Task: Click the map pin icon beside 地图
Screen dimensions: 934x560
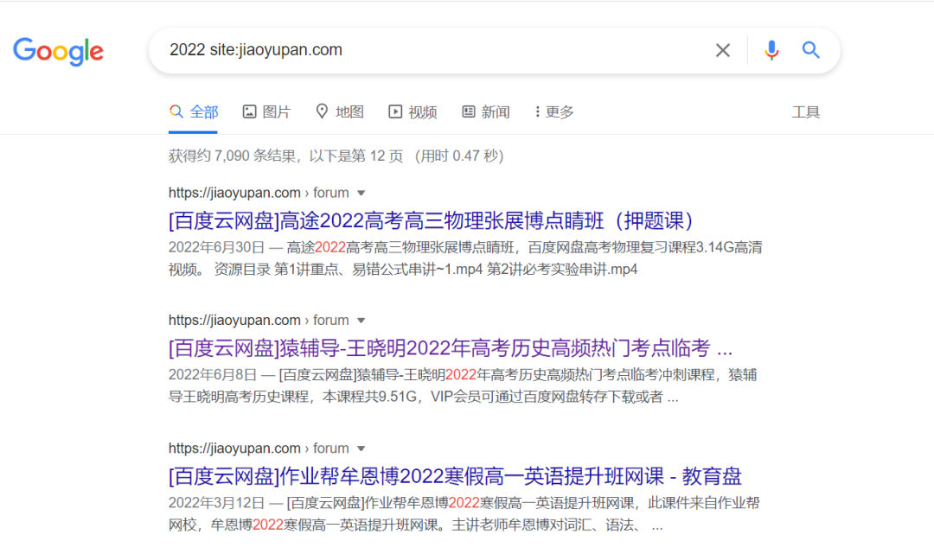Action: [322, 111]
